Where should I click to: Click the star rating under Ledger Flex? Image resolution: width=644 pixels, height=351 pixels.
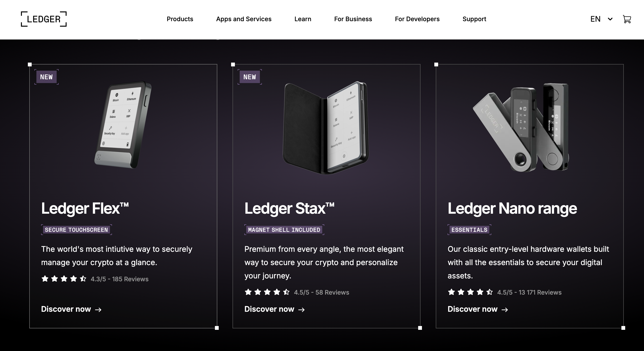(x=64, y=279)
